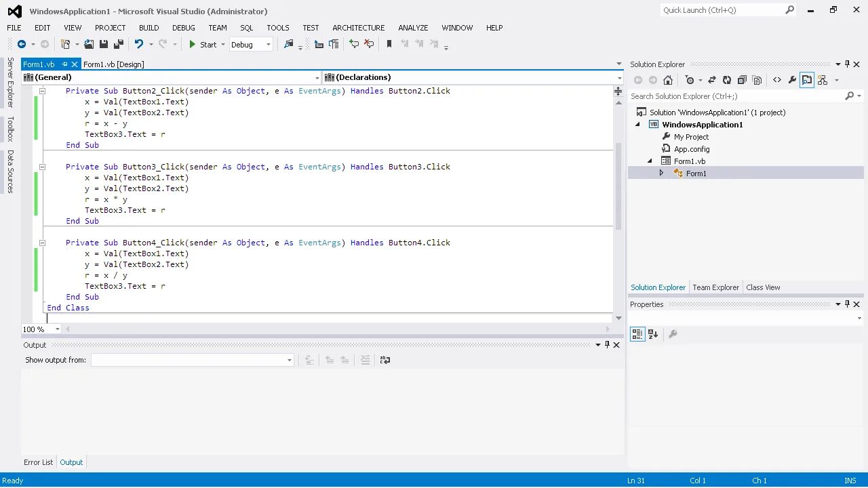Expand the Form1 tree node
This screenshot has width=868, height=488.
(x=661, y=173)
